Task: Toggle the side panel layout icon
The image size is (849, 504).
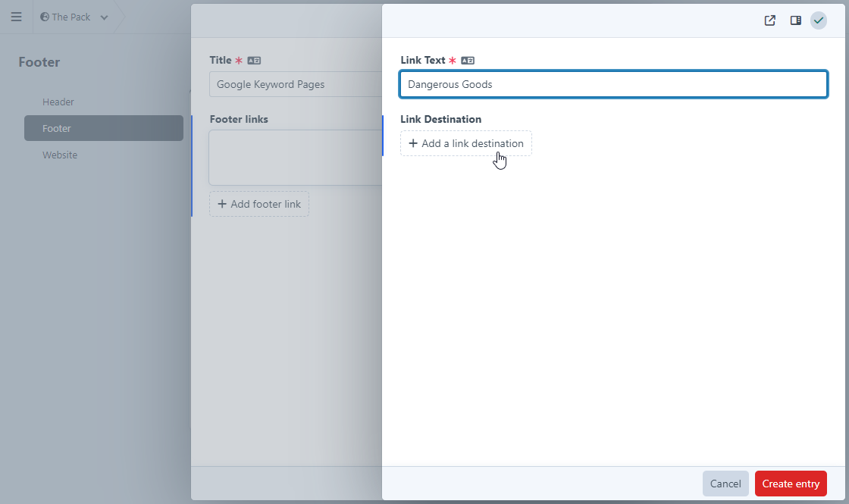Action: click(795, 20)
